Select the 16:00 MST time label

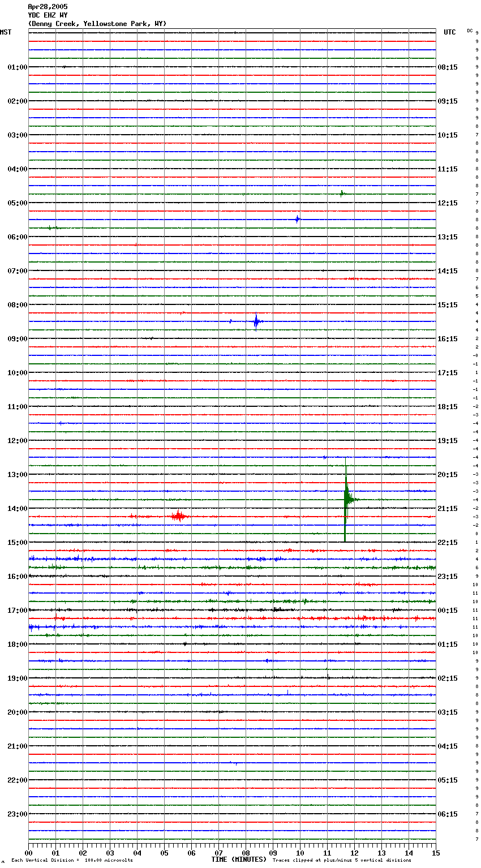(18, 577)
